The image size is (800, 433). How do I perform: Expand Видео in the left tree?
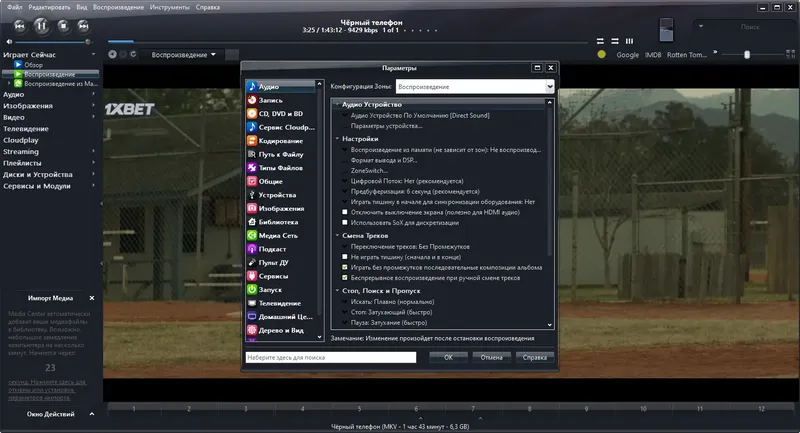pos(93,117)
